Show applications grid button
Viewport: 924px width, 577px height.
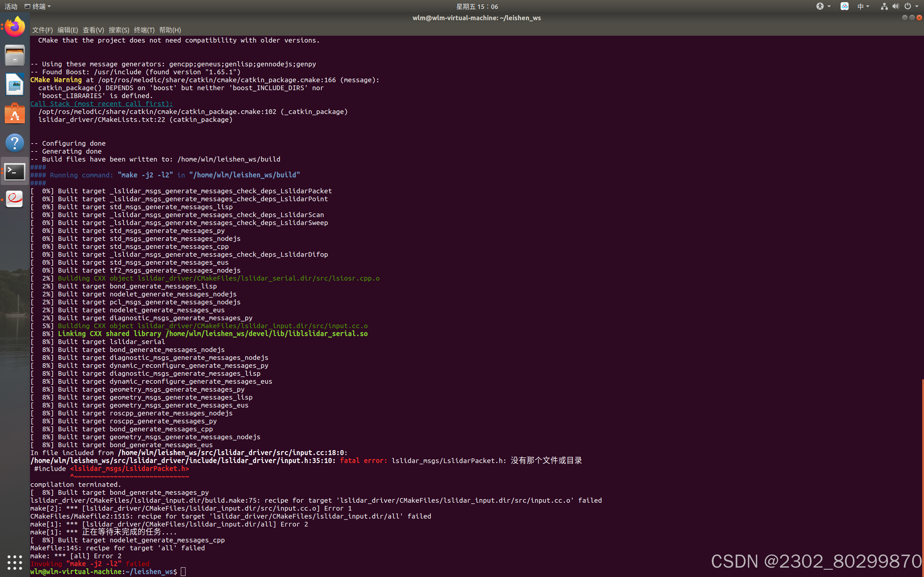tap(14, 563)
